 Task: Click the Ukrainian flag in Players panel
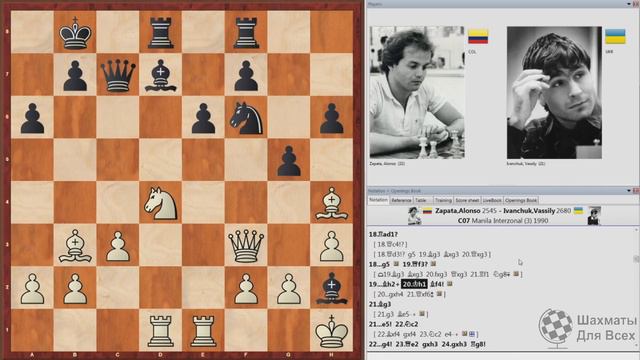615,37
